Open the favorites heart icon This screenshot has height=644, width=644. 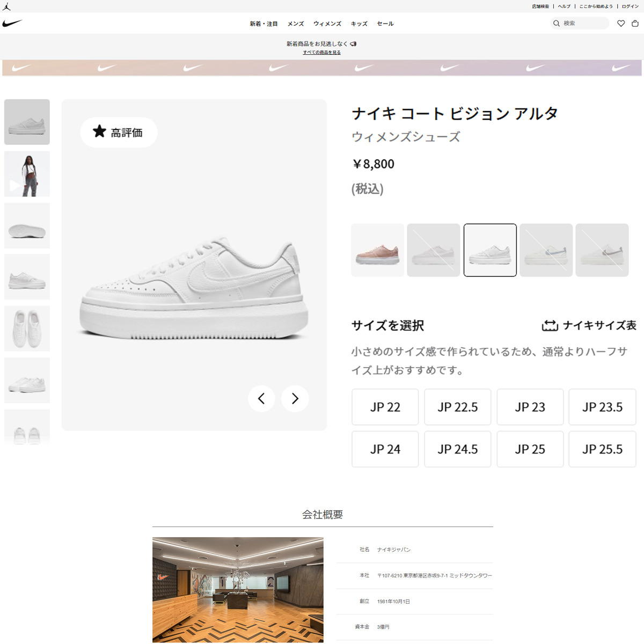621,23
